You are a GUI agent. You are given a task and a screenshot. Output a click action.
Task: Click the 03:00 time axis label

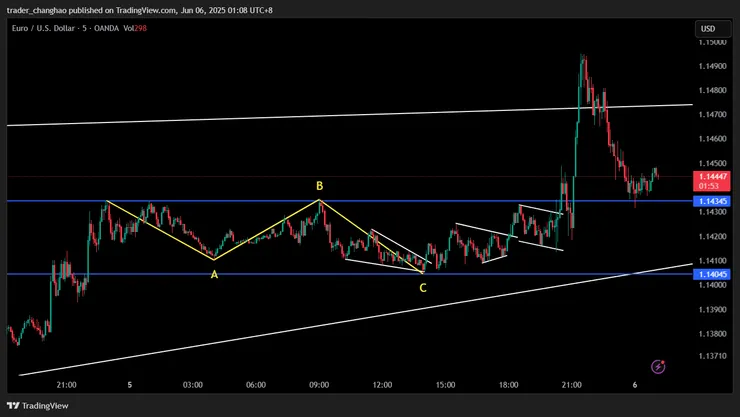[x=193, y=385]
